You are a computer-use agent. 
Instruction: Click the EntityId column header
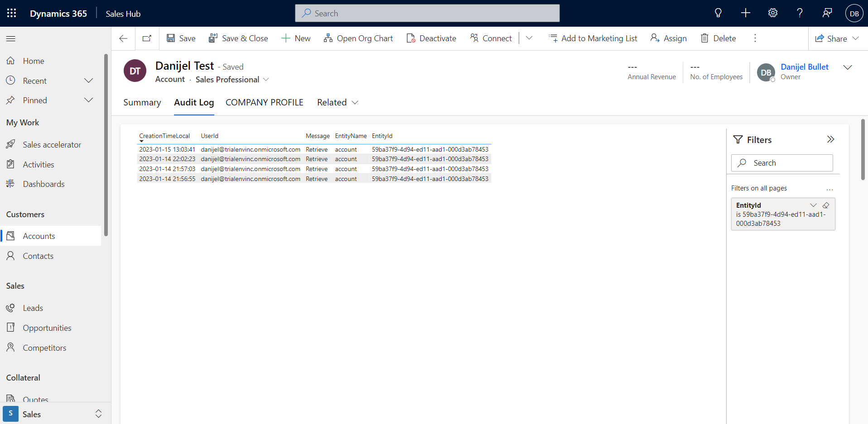pyautogui.click(x=382, y=136)
